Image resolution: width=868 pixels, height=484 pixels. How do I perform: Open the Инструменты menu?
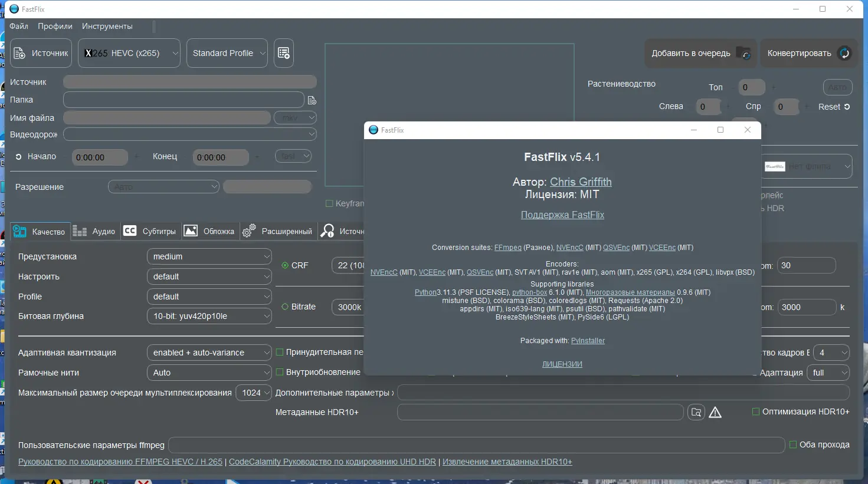107,27
